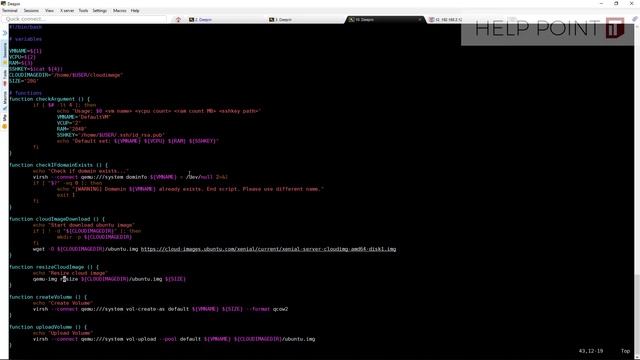640x360 pixels.
Task: Open the Tools menu
Action: (x=83, y=11)
